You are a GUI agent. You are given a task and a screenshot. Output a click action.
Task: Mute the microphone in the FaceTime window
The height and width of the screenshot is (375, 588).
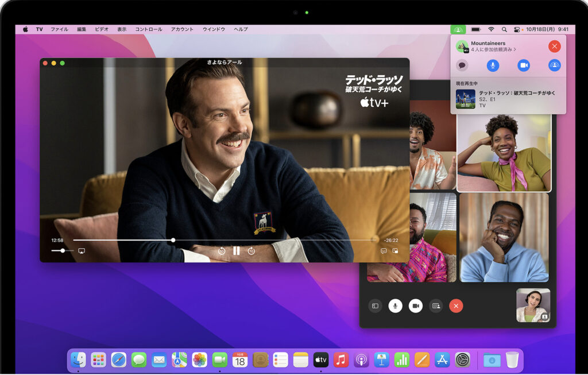(395, 306)
